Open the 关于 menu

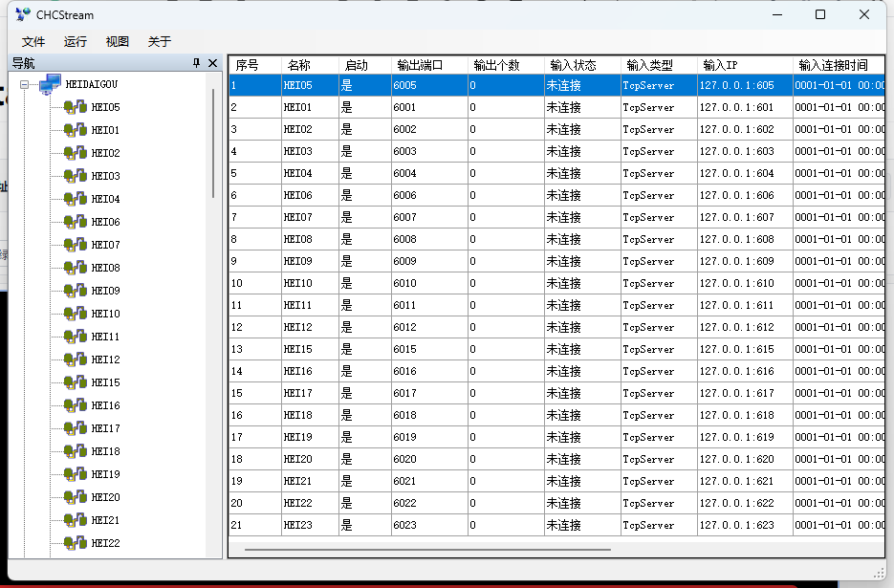[160, 41]
